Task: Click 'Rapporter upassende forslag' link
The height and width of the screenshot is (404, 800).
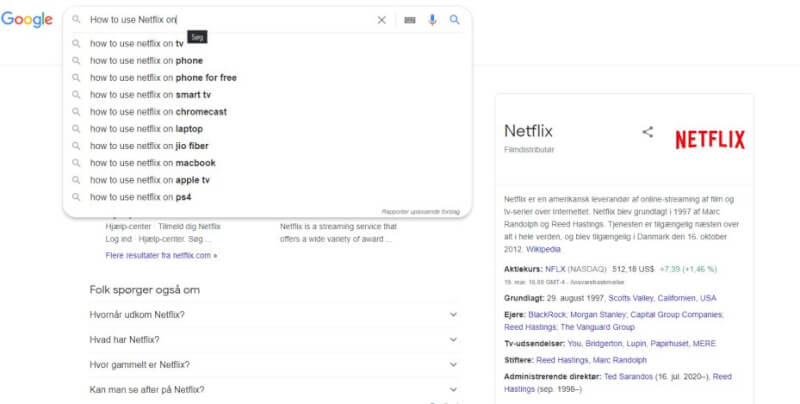Action: pos(420,212)
